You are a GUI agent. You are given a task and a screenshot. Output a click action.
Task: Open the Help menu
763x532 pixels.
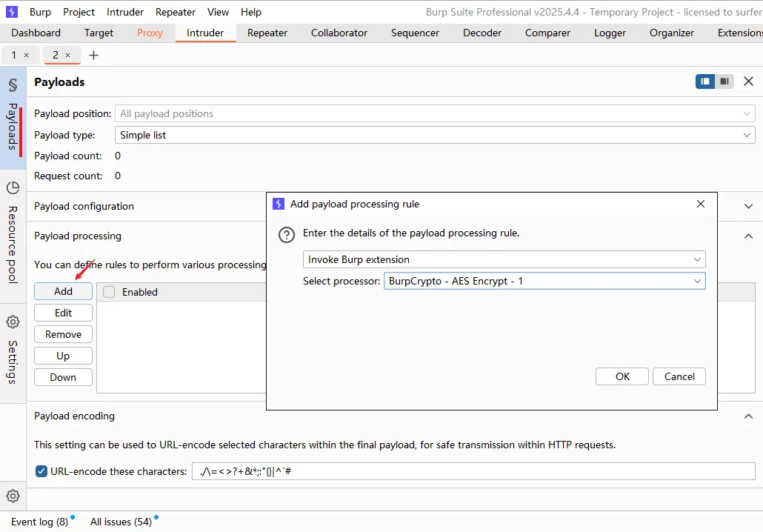pos(251,12)
